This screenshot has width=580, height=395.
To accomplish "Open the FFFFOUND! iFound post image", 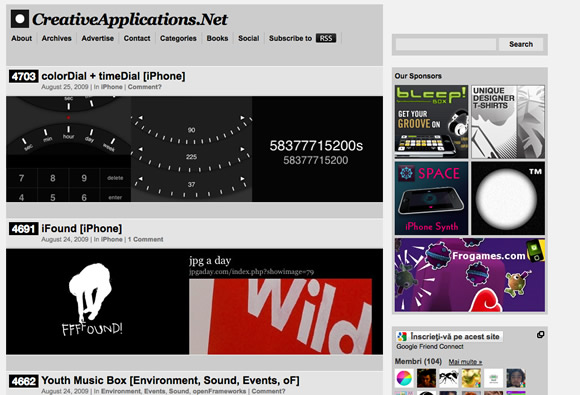I will (x=195, y=301).
